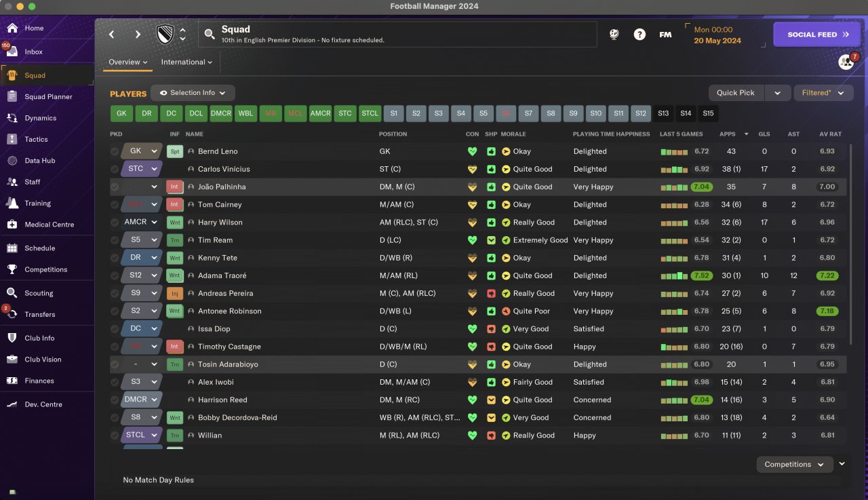The image size is (868, 500).
Task: Open Carlos Vinícius's STC position dropdown
Action: click(142, 169)
